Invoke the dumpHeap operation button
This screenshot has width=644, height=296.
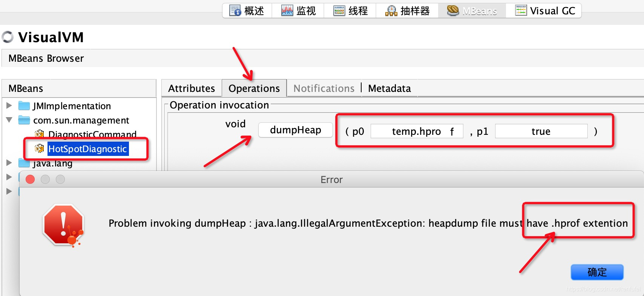click(x=296, y=130)
